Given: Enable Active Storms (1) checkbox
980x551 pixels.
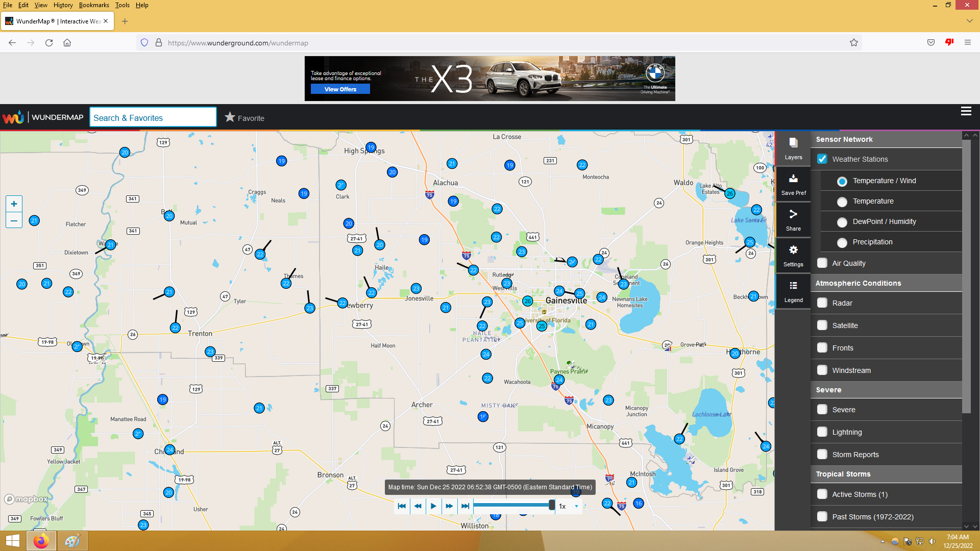Looking at the screenshot, I should 822,494.
